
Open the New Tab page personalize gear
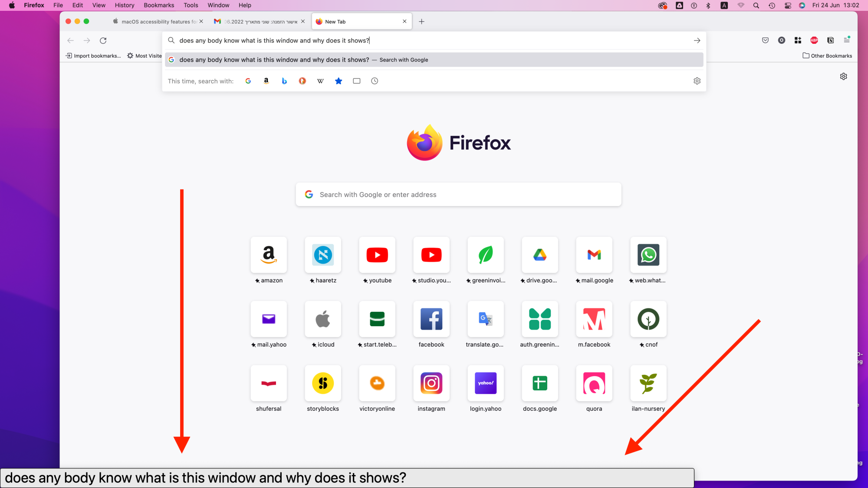tap(844, 76)
